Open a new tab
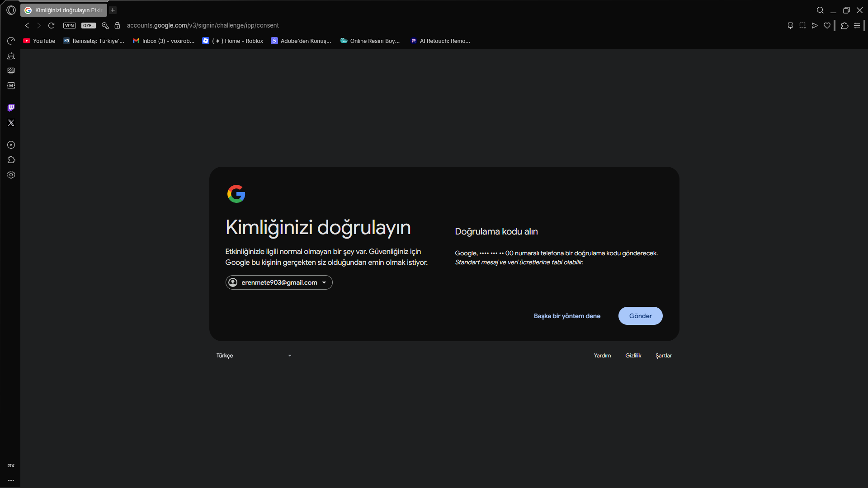Image resolution: width=868 pixels, height=488 pixels. 113,10
